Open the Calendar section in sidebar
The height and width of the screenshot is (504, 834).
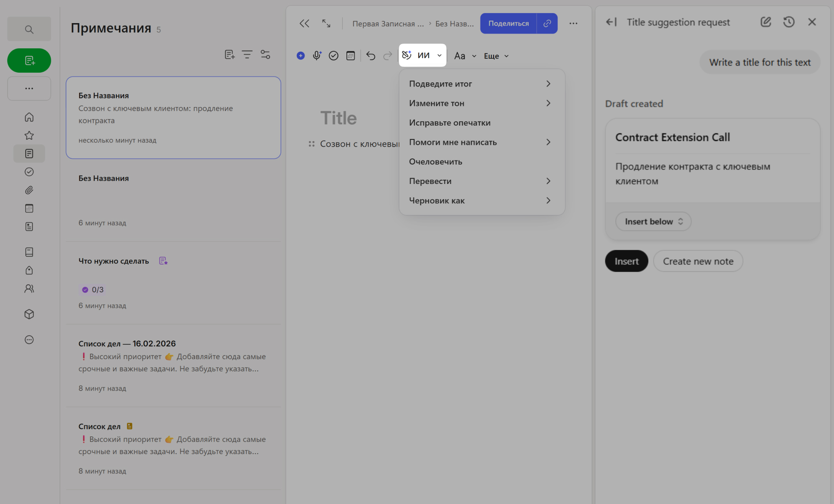(x=29, y=208)
